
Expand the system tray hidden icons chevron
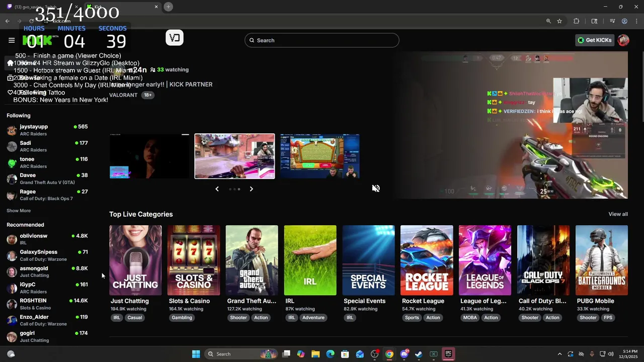click(559, 354)
